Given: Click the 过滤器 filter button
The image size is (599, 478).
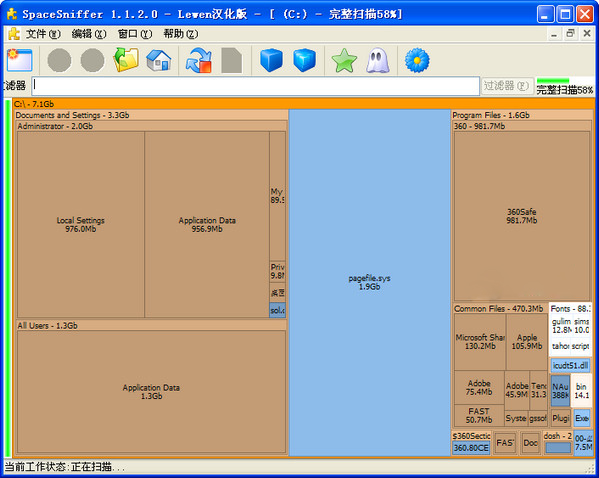Looking at the screenshot, I should (507, 86).
